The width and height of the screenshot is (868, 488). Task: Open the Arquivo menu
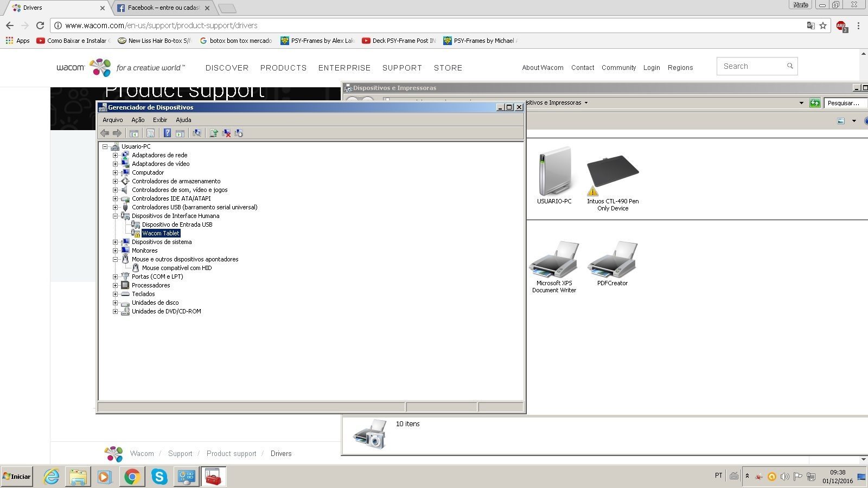pyautogui.click(x=113, y=120)
